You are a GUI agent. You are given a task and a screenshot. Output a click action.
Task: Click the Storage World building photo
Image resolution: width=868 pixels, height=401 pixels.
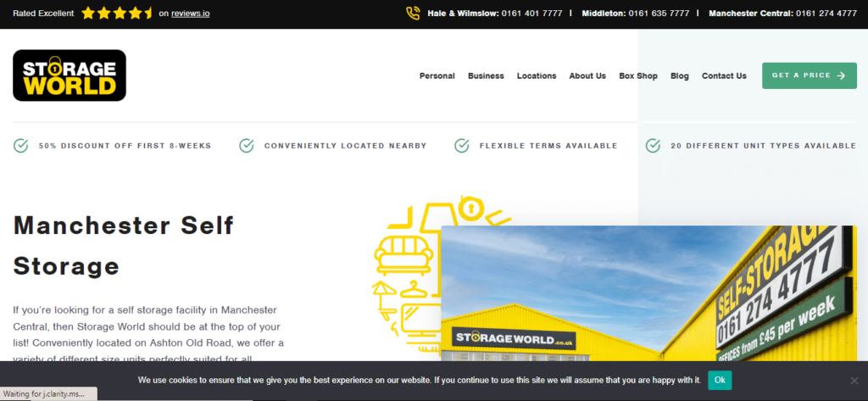(648, 293)
